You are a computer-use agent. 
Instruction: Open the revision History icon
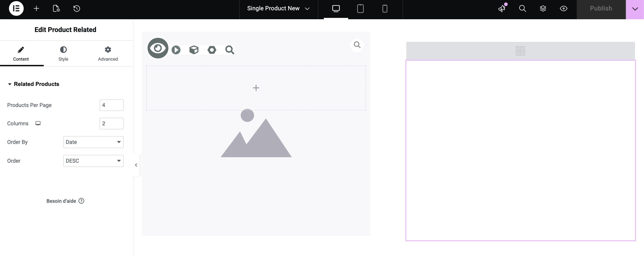coord(76,9)
